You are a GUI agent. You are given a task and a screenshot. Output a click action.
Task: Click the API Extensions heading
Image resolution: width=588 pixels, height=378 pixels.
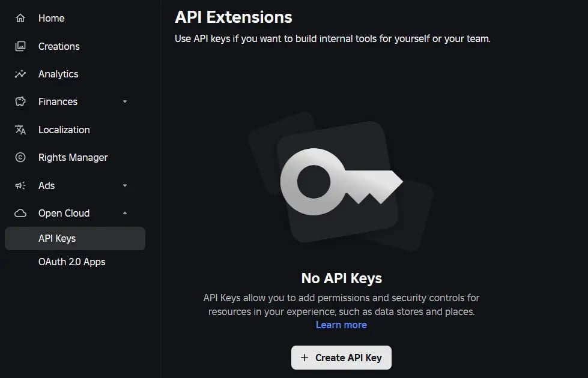pyautogui.click(x=233, y=17)
